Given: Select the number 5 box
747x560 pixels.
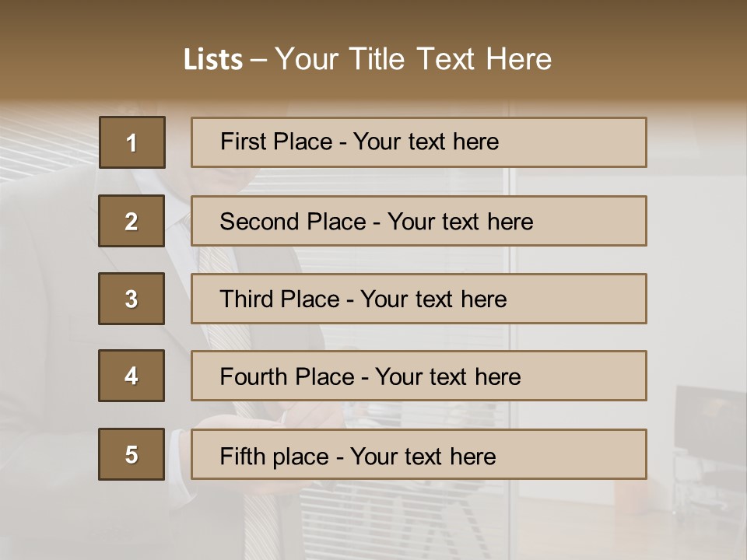Looking at the screenshot, I should (132, 453).
